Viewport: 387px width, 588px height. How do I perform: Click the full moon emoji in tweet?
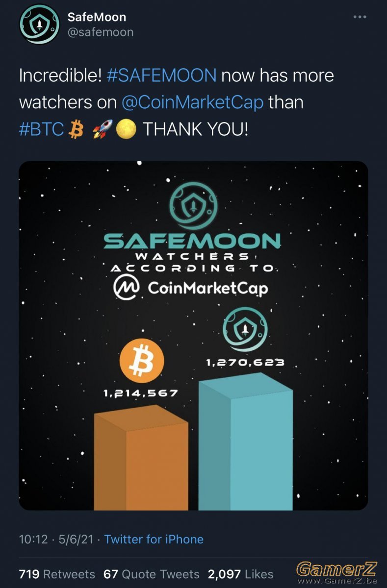pos(126,129)
